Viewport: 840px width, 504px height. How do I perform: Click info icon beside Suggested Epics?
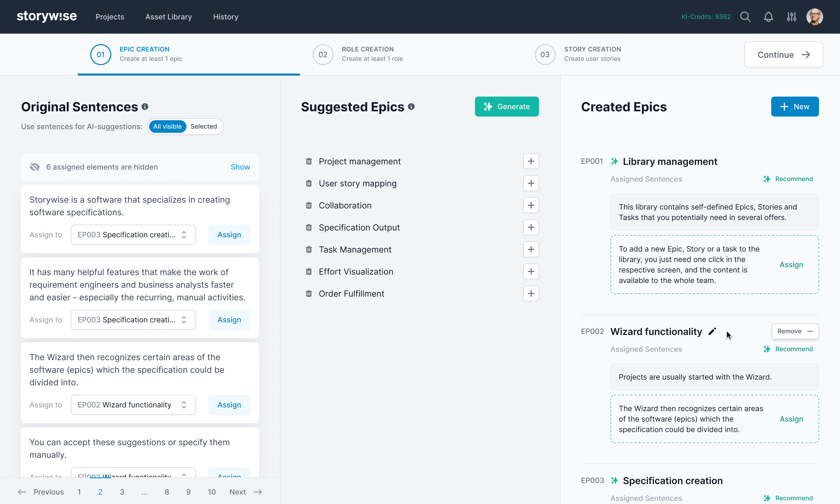tap(411, 107)
